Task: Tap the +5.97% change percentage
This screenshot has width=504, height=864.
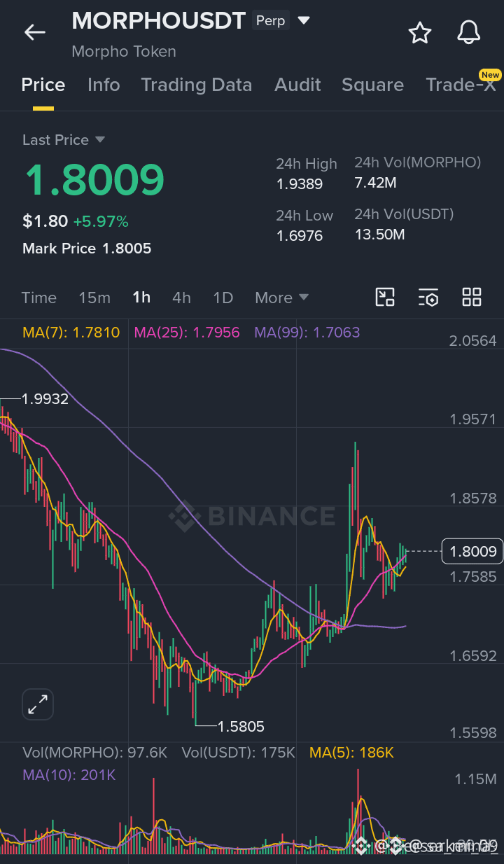Action: (x=101, y=222)
